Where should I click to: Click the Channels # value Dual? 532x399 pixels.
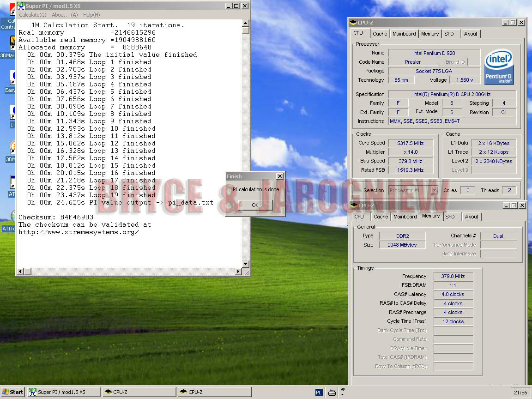(x=498, y=236)
